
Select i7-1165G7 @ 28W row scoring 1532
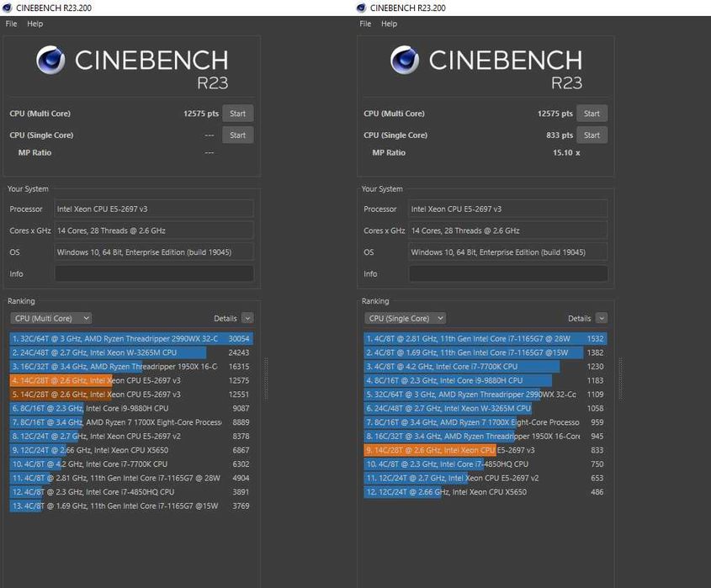tap(485, 339)
